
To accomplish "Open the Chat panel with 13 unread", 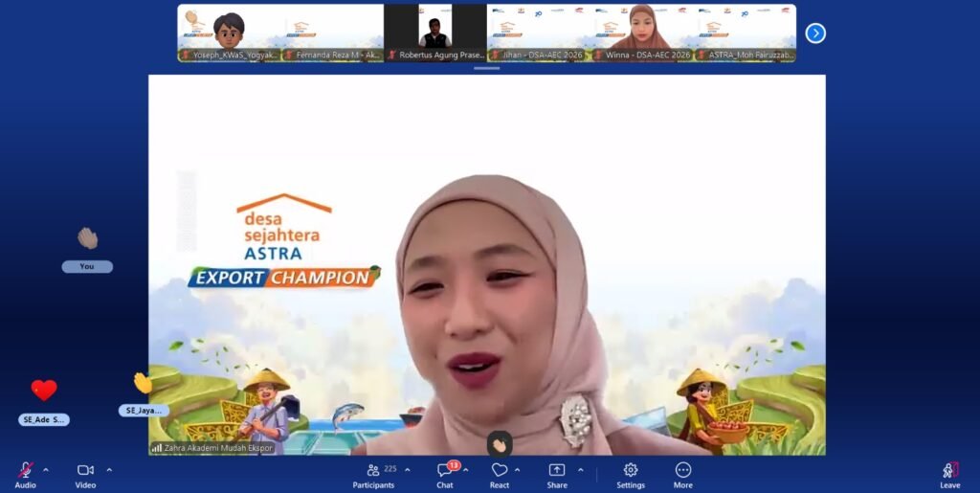I will [445, 470].
